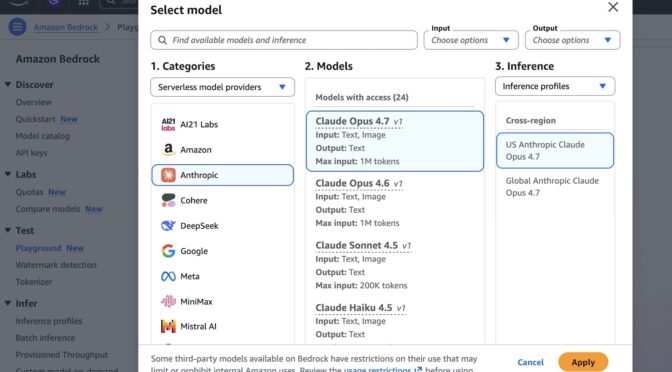Select the AI21 Labs provider
Viewport: 672px width, 372px height.
coord(222,124)
